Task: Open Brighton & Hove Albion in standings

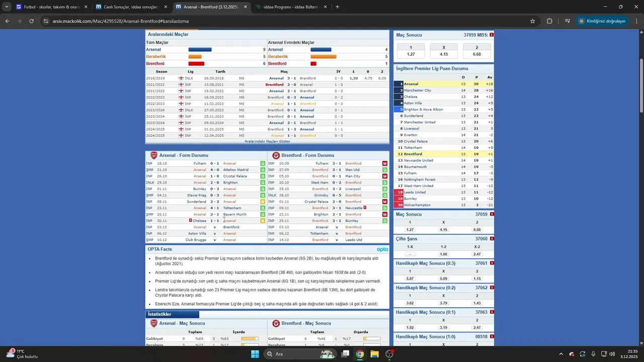Action: click(424, 110)
